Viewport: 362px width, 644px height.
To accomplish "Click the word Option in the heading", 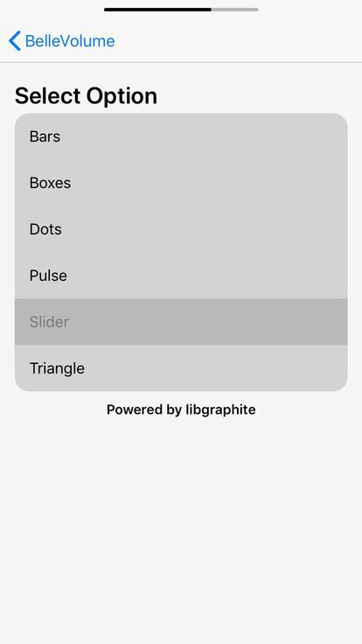I will [x=122, y=96].
